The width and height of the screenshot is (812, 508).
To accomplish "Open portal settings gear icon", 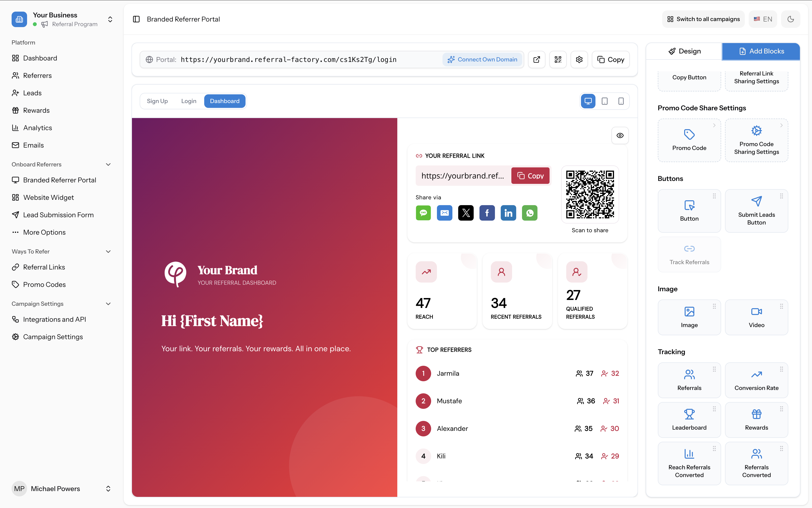I will [x=579, y=60].
